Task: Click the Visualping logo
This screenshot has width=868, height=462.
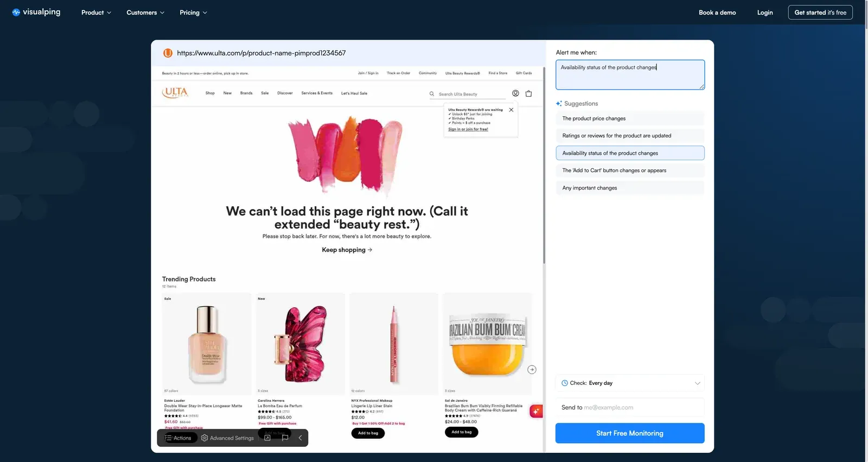Action: point(36,12)
